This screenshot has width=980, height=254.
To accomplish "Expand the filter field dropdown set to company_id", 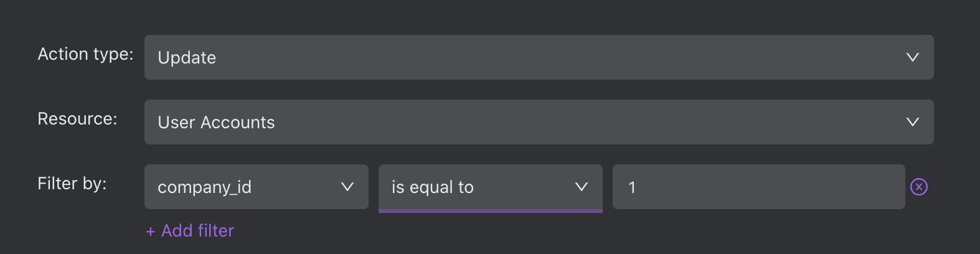I will [257, 187].
